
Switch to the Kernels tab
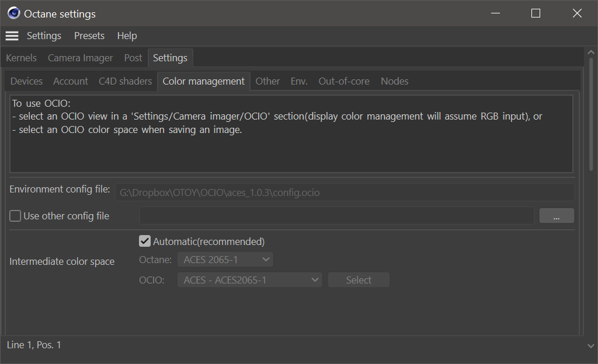(21, 58)
